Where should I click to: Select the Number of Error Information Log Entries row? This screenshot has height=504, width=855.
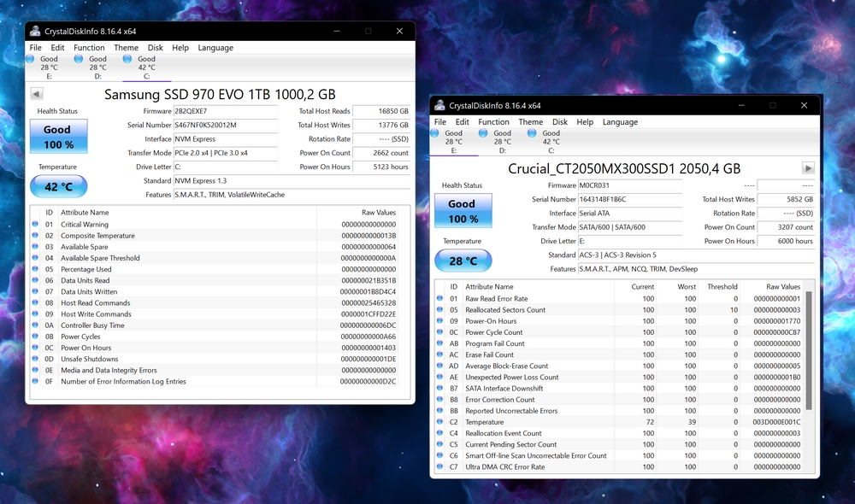(x=214, y=381)
